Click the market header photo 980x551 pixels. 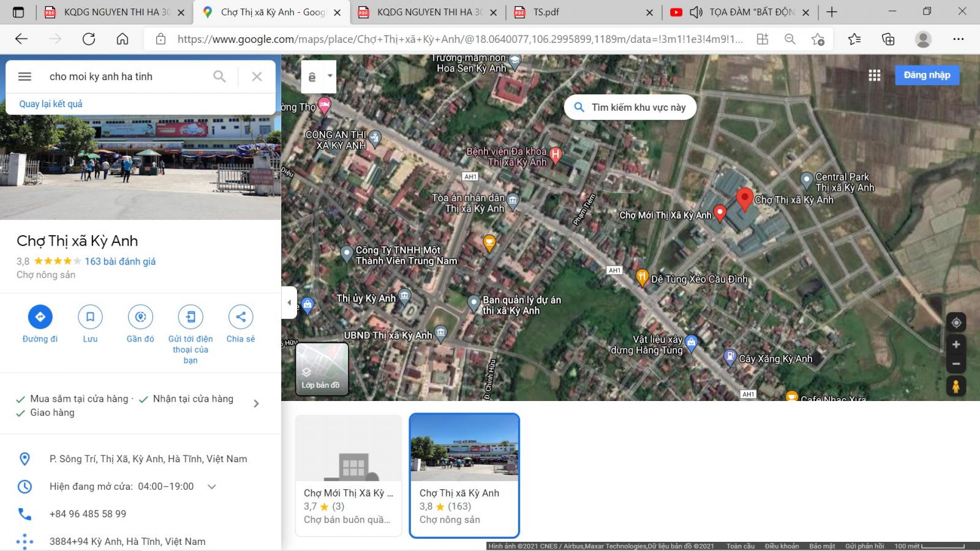click(x=140, y=167)
